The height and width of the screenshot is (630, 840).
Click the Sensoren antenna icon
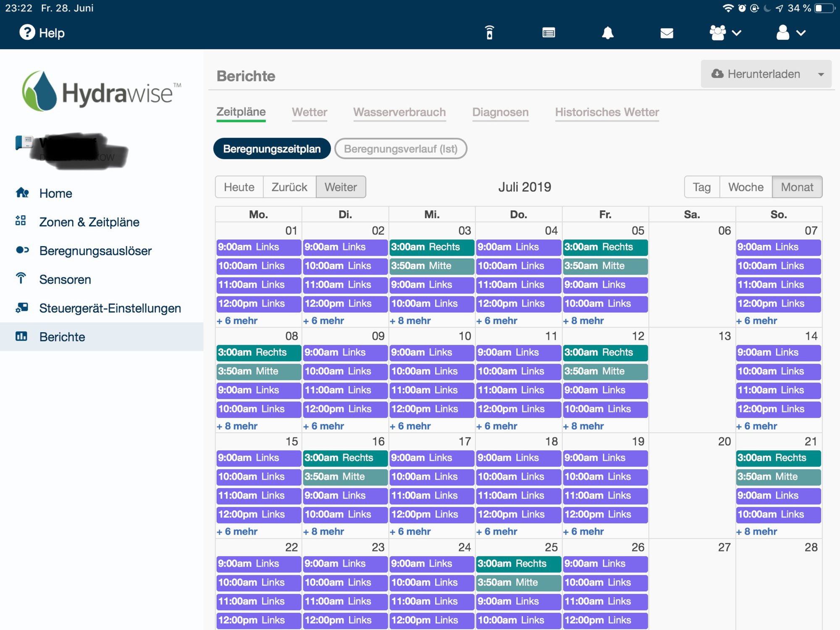[x=21, y=278]
